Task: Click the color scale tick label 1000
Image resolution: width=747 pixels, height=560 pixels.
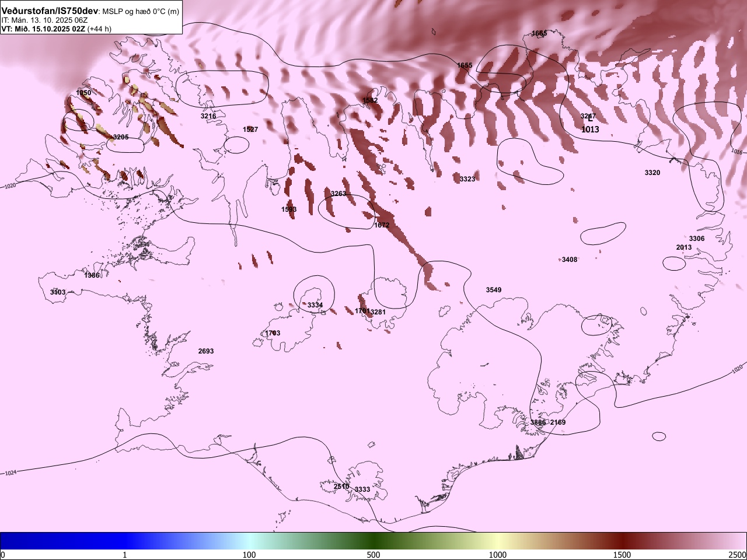Action: pyautogui.click(x=498, y=554)
